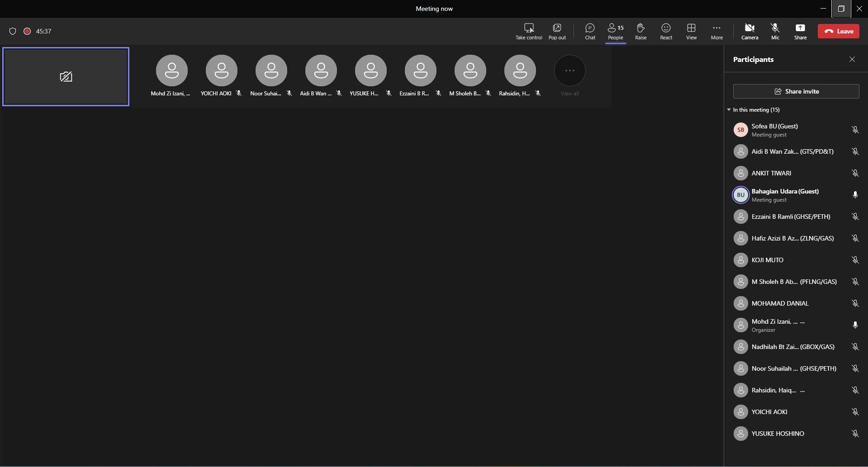This screenshot has width=868, height=467.
Task: Select Bahagian Udara (Guest) participant
Action: coord(796,195)
